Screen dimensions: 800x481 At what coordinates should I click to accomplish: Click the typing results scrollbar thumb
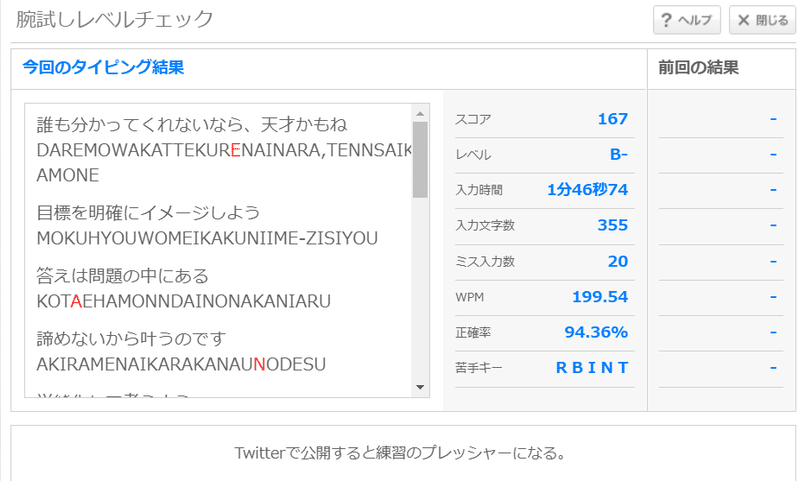click(420, 160)
